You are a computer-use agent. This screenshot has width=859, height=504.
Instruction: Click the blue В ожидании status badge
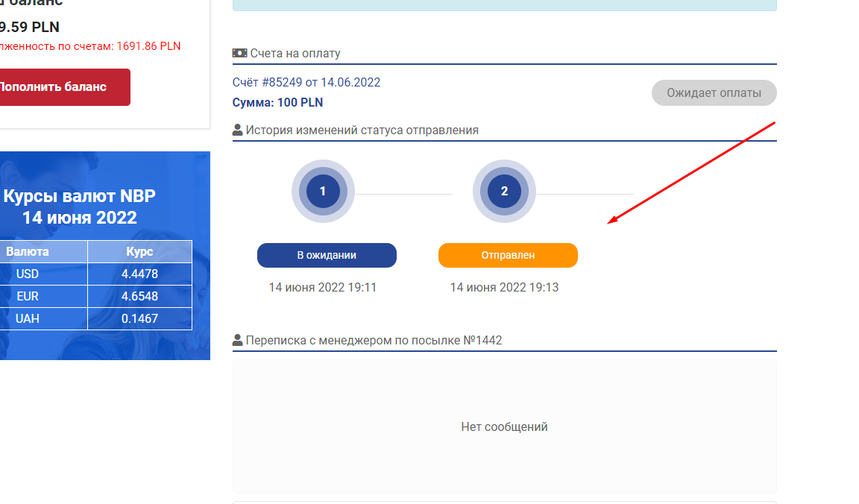[x=327, y=255]
